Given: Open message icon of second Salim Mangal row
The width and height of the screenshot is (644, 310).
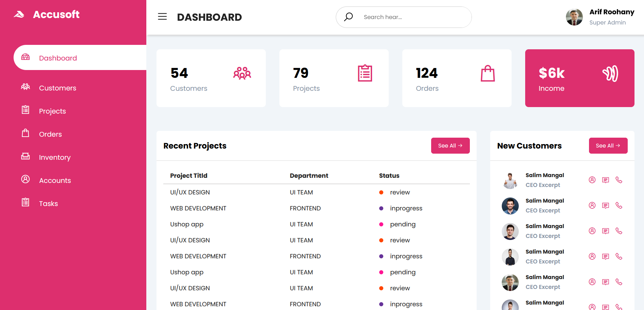Looking at the screenshot, I should tap(606, 205).
